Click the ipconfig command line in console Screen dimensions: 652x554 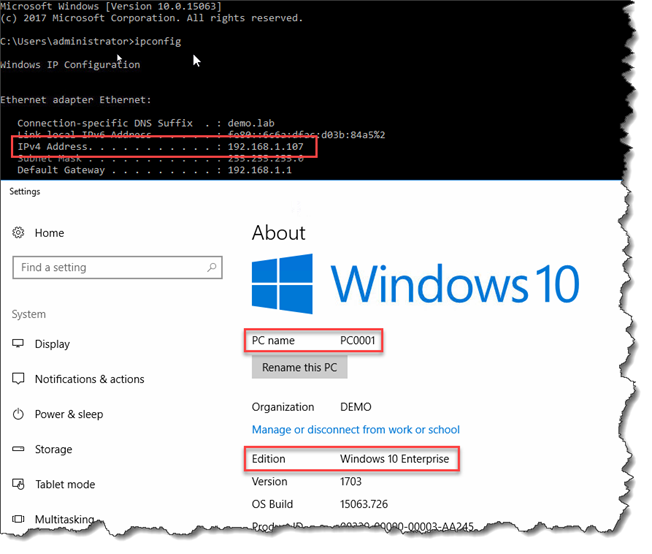(91, 42)
